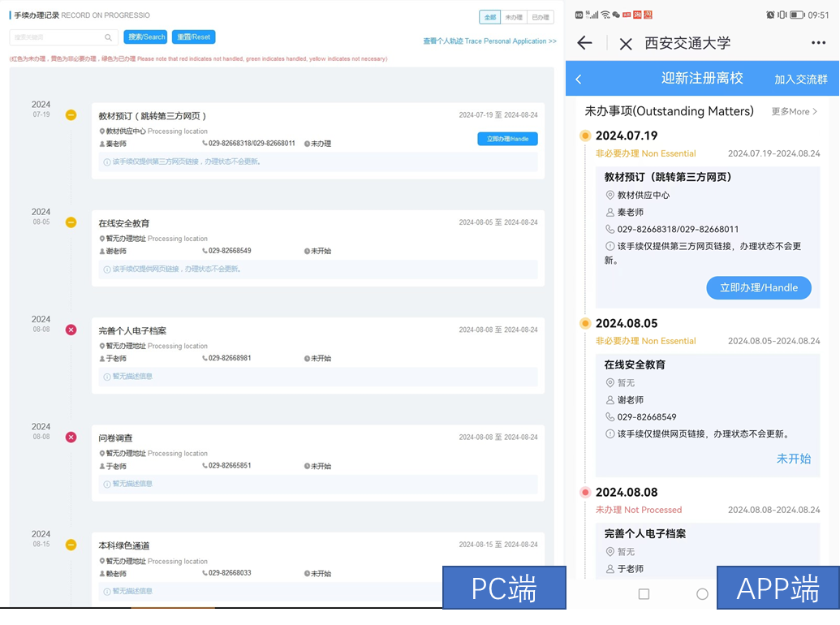Tap the X close icon beside 西安交通大学
Screen dimensions: 840x625
coord(626,44)
